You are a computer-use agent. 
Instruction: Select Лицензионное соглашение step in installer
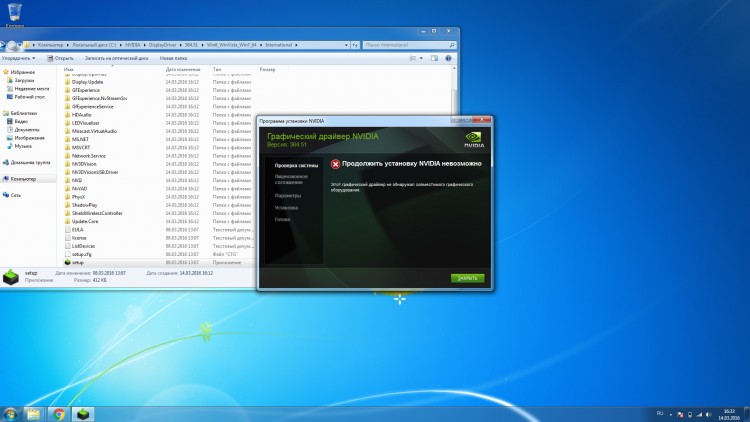tap(291, 179)
